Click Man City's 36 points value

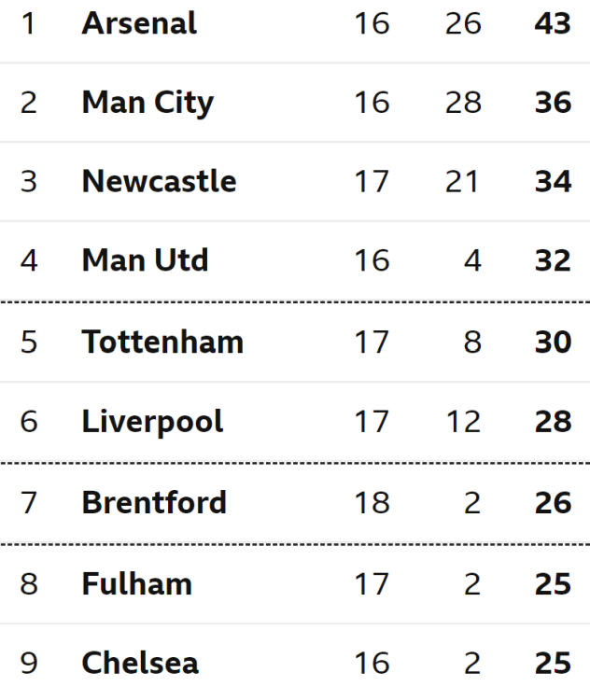pyautogui.click(x=553, y=103)
